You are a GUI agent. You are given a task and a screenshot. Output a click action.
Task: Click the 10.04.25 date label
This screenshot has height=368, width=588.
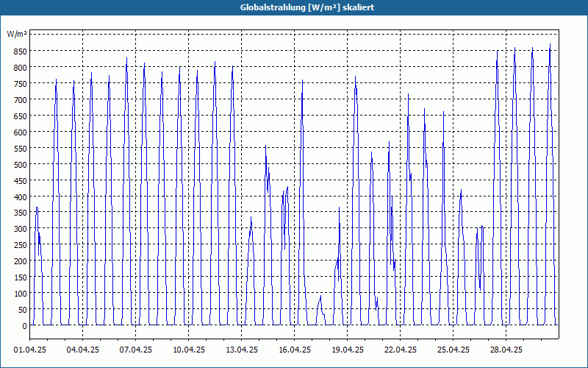click(189, 350)
